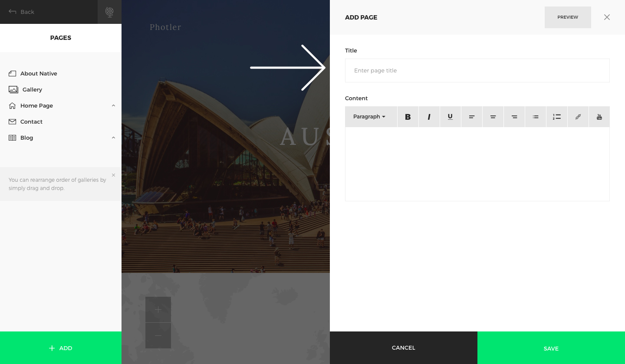Open the Paragraph style dropdown

(x=371, y=117)
